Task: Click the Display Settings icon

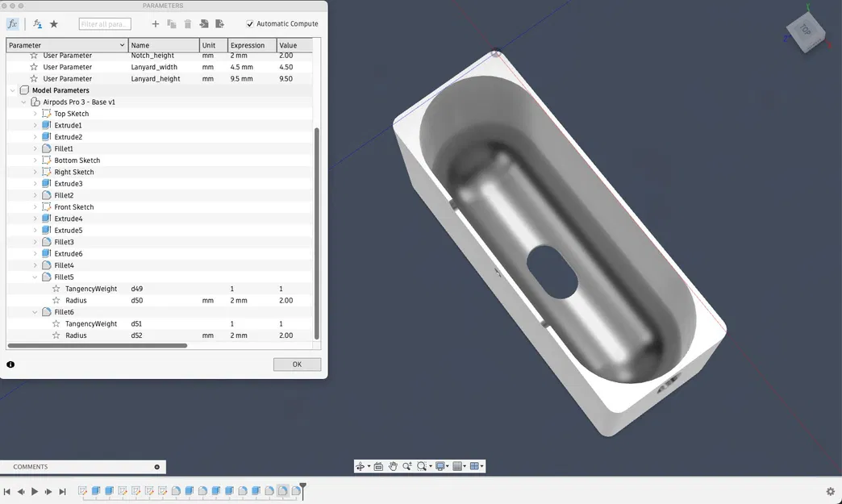Action: pyautogui.click(x=440, y=466)
